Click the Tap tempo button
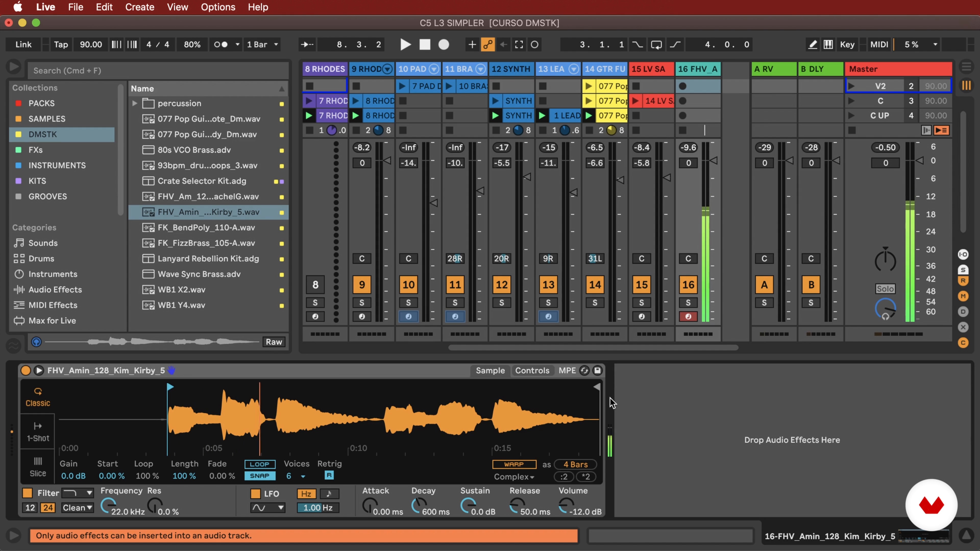980x551 pixels. point(61,44)
